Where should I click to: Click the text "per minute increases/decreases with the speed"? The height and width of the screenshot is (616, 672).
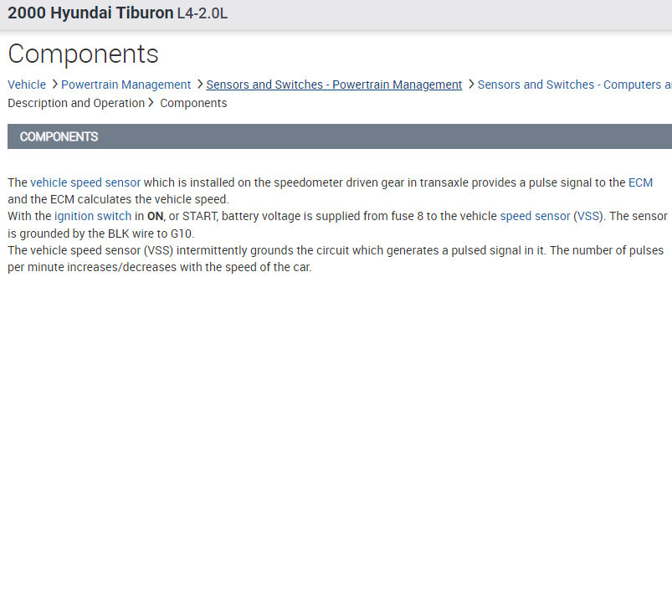coord(131,267)
